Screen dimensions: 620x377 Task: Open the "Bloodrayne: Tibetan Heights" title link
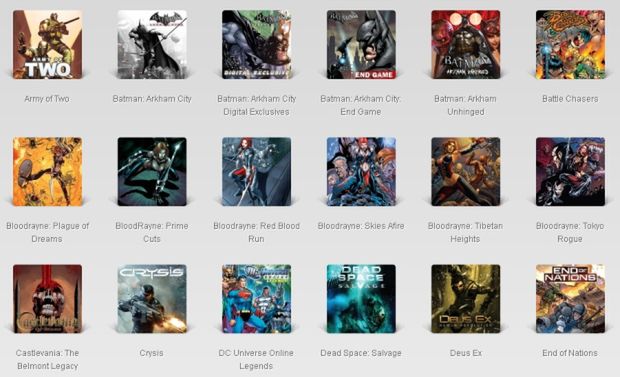(x=465, y=232)
